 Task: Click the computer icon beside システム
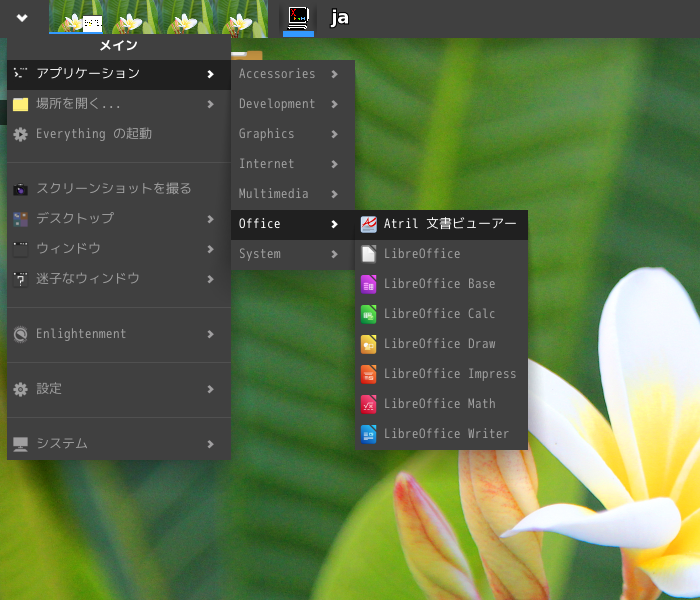pos(20,444)
